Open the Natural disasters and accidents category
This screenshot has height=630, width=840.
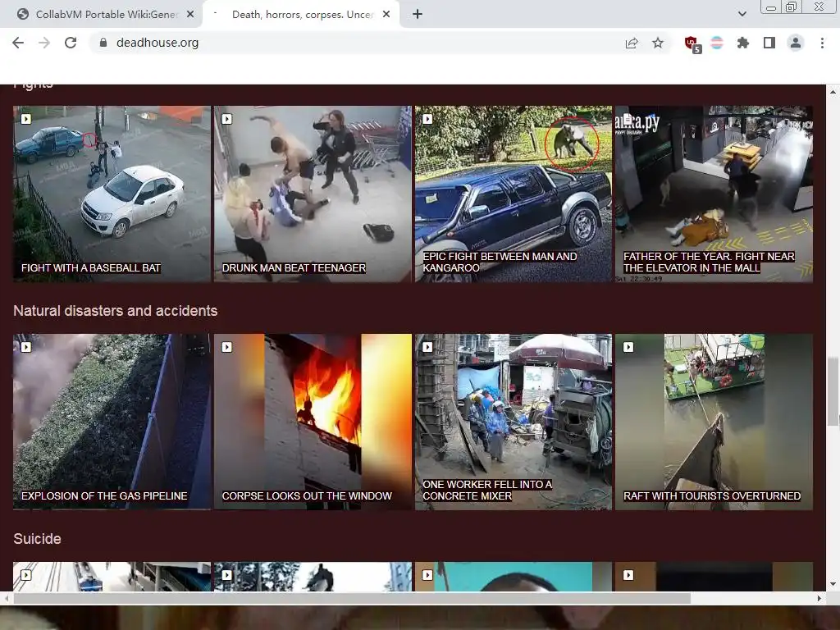click(115, 311)
